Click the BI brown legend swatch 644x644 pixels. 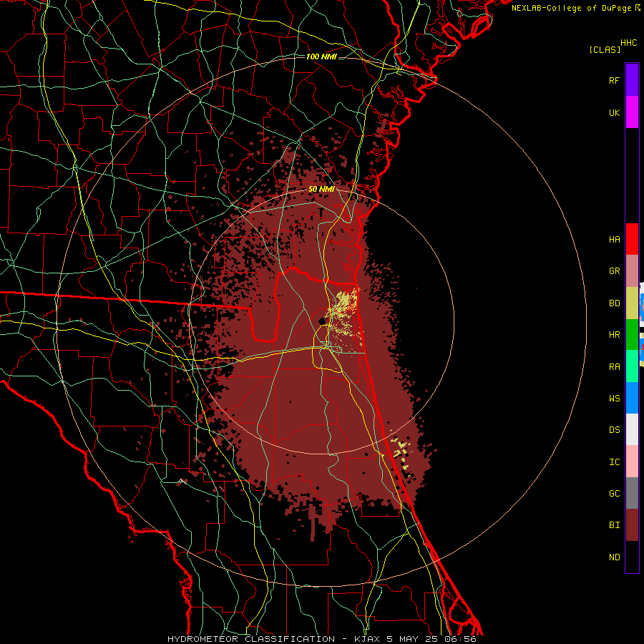pos(632,525)
